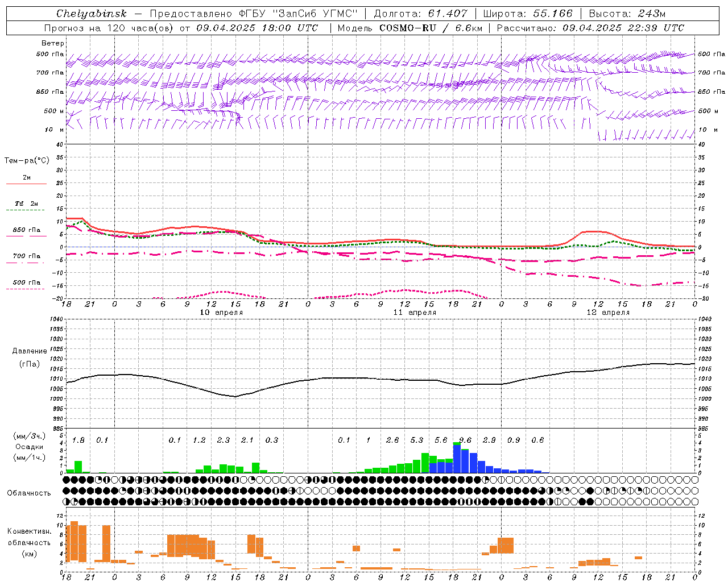The image size is (728, 582).
Task: Click the 0.6 precipitation total value
Action: tap(537, 440)
